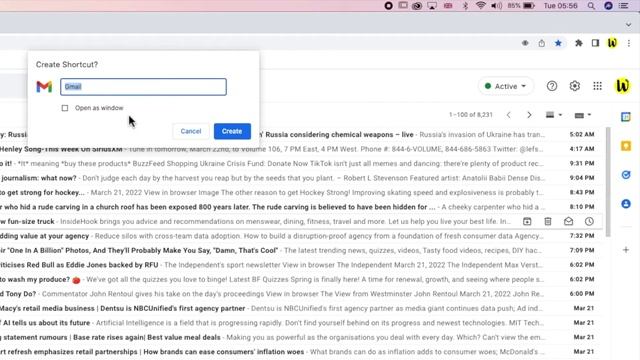The image size is (640, 360).
Task: Open BuzzFeed Shopping email at 9:31 PM
Action: point(301,163)
